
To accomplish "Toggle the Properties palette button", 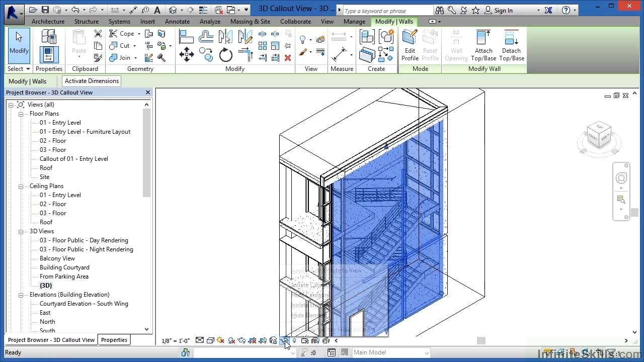I will pyautogui.click(x=49, y=54).
